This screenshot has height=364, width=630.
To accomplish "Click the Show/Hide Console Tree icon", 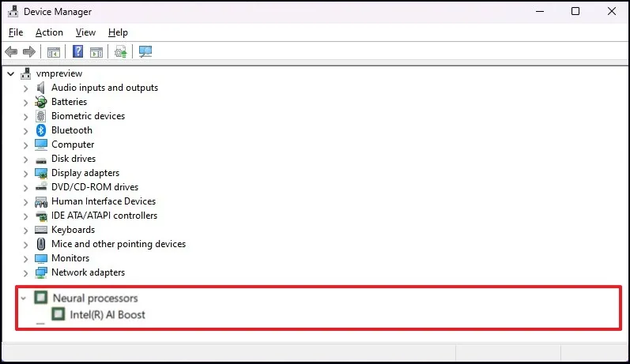I will pyautogui.click(x=54, y=52).
